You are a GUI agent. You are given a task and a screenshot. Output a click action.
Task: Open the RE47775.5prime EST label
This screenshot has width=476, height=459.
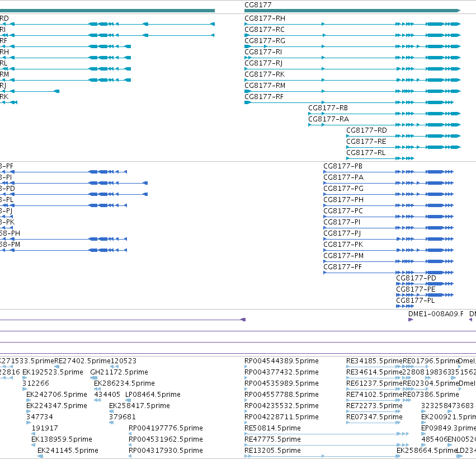click(x=272, y=439)
